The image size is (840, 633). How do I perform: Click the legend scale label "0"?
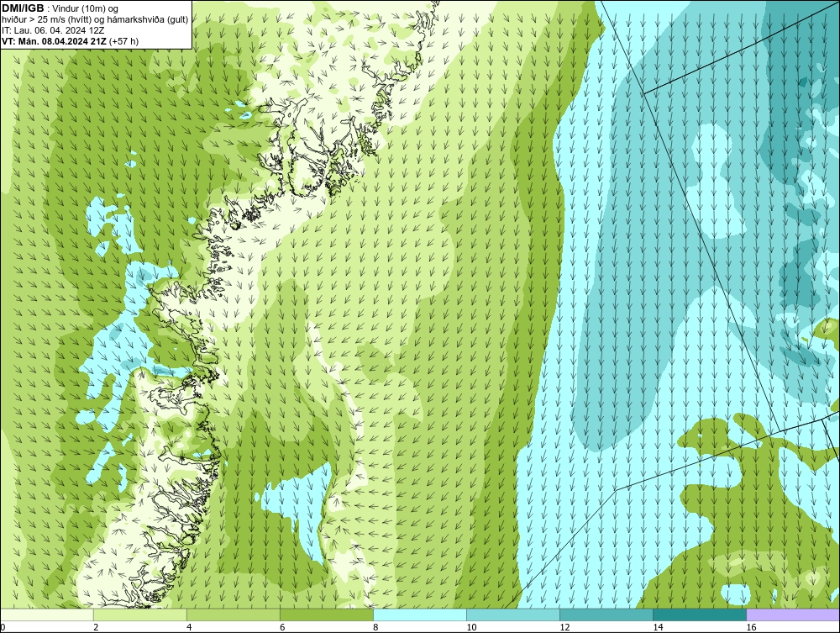(x=3, y=627)
